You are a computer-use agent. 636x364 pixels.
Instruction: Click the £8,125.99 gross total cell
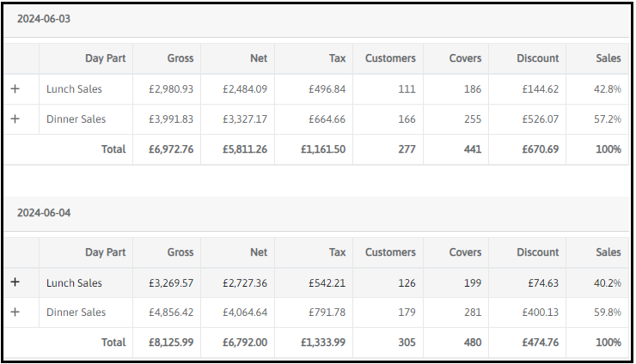[171, 343]
